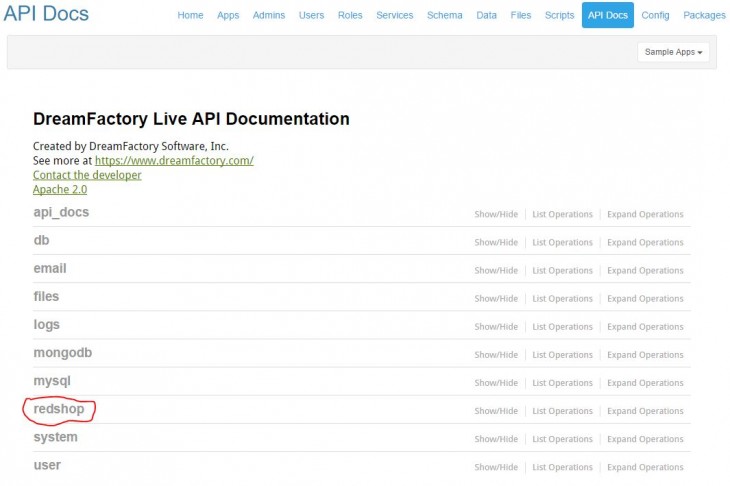List Operations for the files service
The width and height of the screenshot is (730, 486).
[x=562, y=298]
